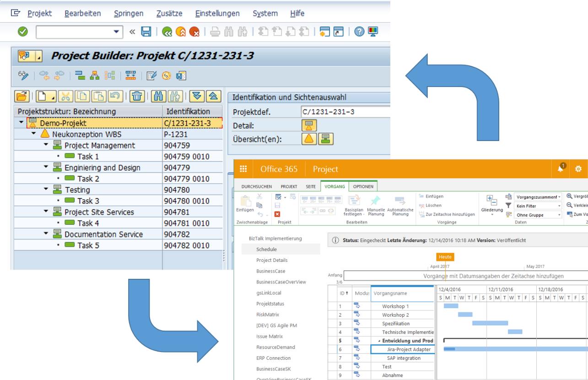Select the Jira-Project Adapter task cell
Screen dimensions: 588x380
(402, 349)
